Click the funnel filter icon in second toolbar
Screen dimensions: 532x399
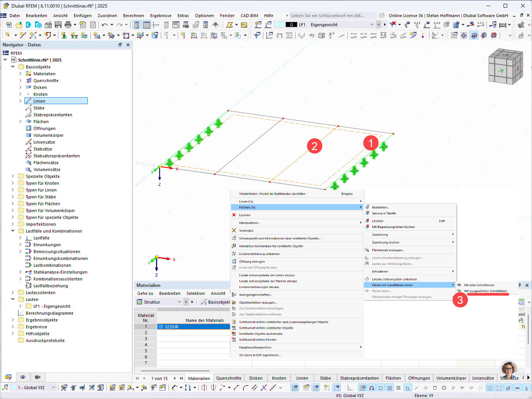257,35
